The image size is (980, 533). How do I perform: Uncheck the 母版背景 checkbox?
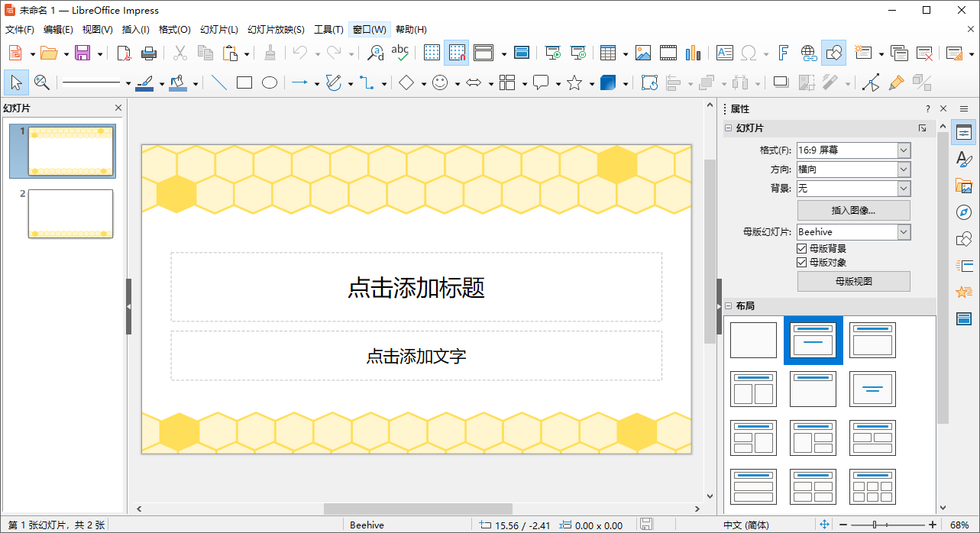pyautogui.click(x=802, y=247)
